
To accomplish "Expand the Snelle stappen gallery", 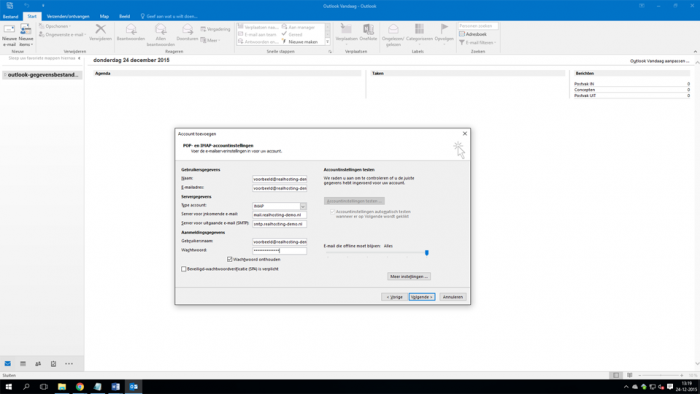I will coord(328,42).
